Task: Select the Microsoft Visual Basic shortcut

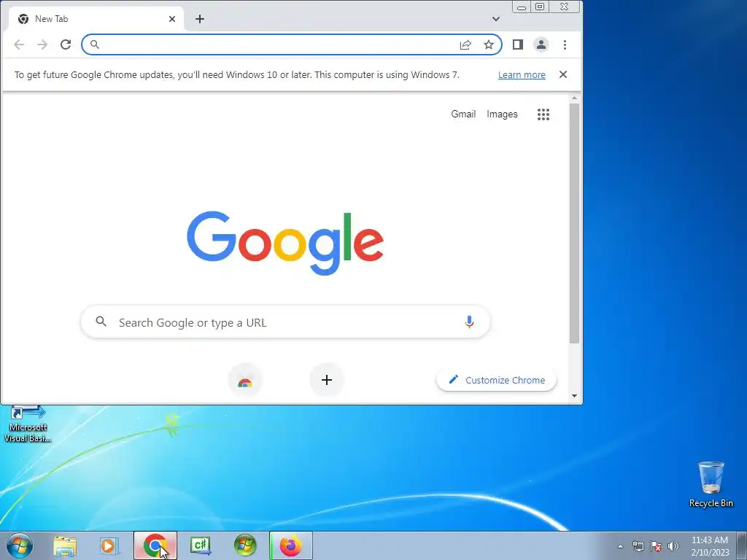Action: (x=28, y=424)
